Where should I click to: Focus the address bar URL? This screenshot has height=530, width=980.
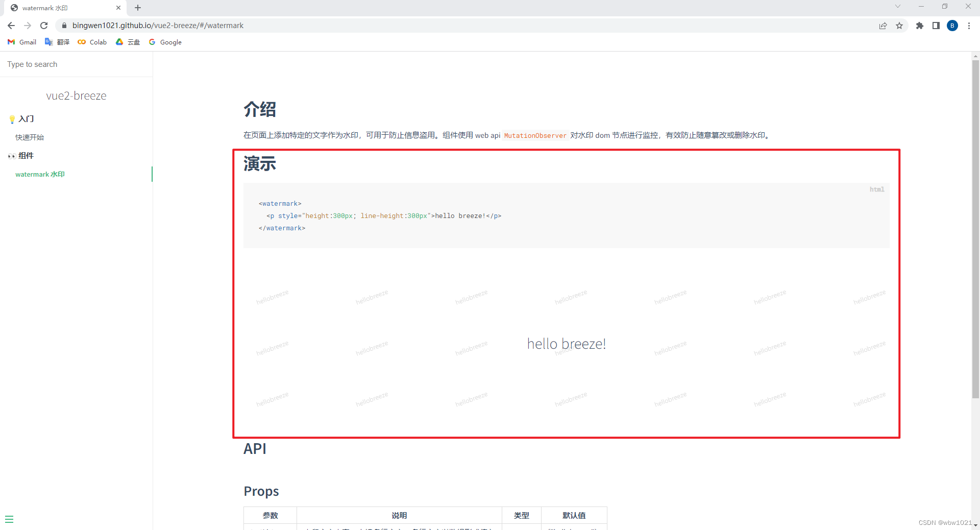point(158,26)
